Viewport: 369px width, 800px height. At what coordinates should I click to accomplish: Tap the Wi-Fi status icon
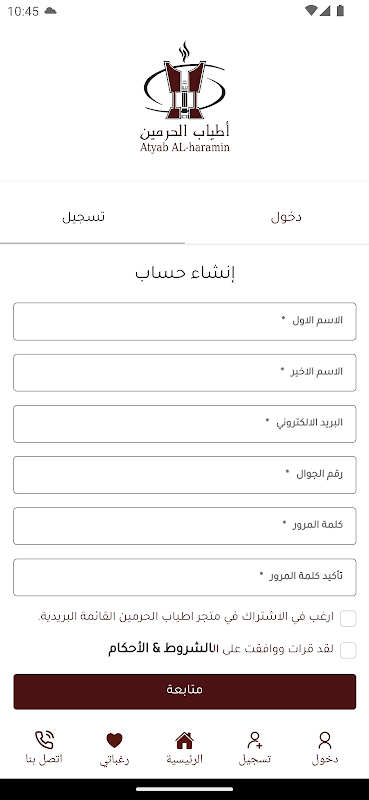tap(311, 11)
